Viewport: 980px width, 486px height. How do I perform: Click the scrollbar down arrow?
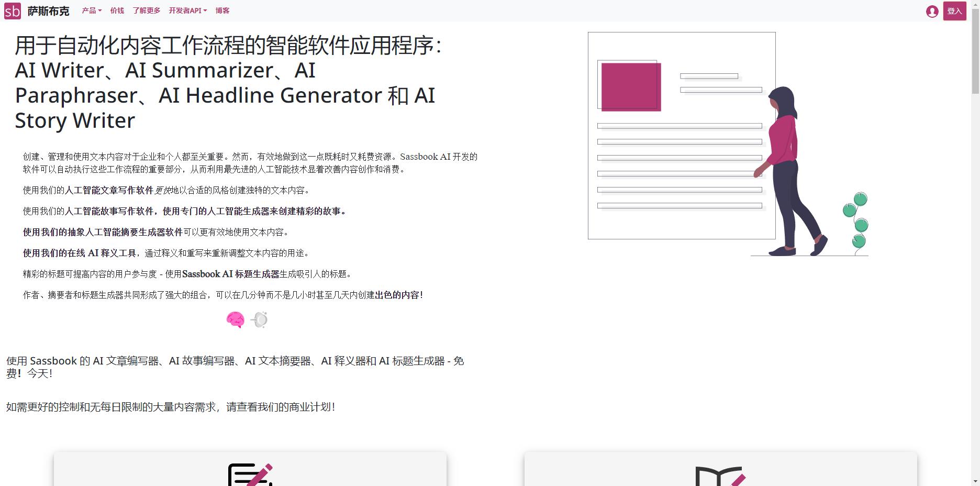(975, 481)
